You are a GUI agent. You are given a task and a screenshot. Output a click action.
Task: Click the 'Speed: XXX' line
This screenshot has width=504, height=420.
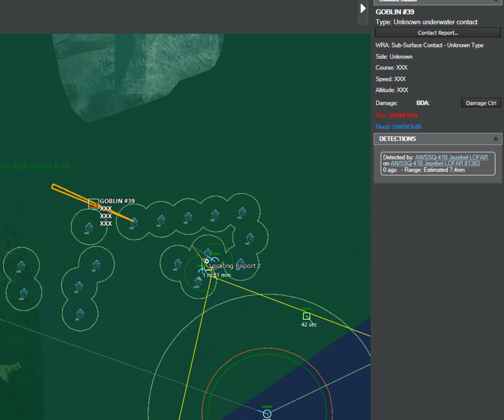click(391, 79)
